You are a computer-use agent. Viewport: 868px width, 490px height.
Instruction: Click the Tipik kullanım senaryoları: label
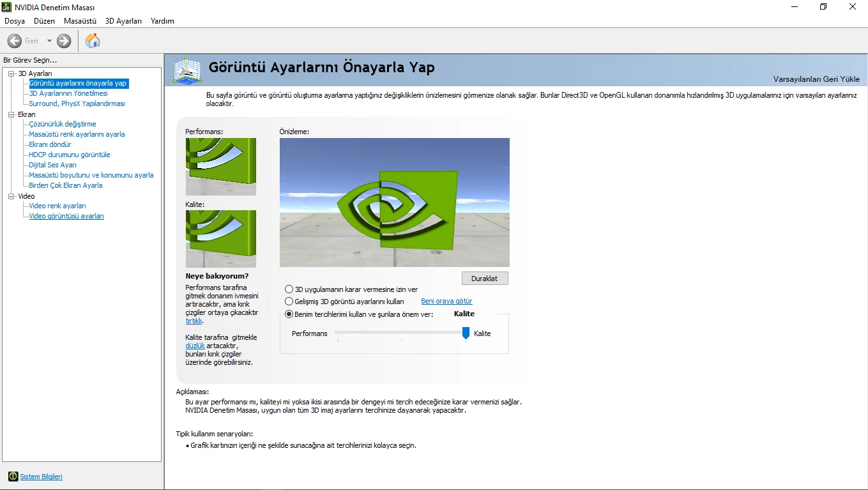[215, 434]
